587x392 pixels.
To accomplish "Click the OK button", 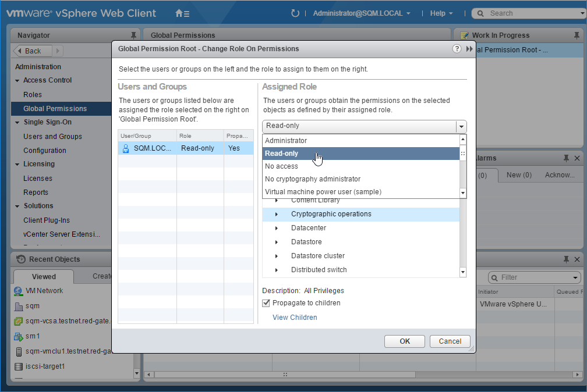I will 405,341.
